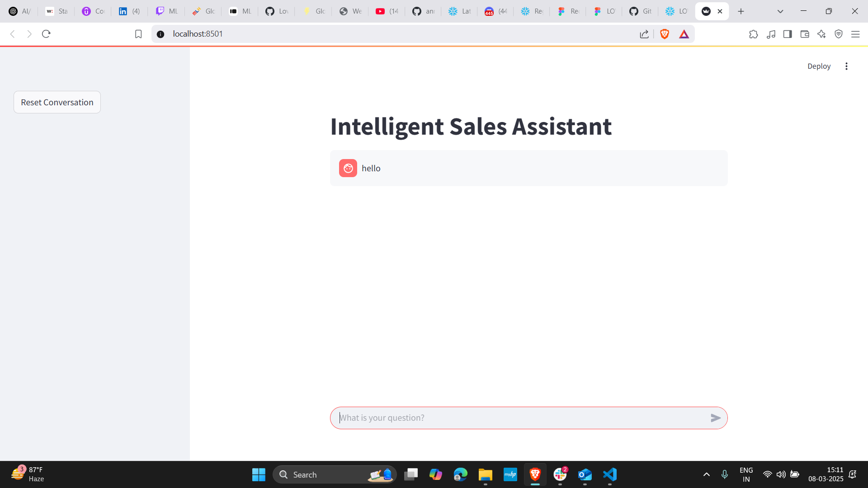The height and width of the screenshot is (488, 868).
Task: Open the Brave Shields panel
Action: (664, 34)
